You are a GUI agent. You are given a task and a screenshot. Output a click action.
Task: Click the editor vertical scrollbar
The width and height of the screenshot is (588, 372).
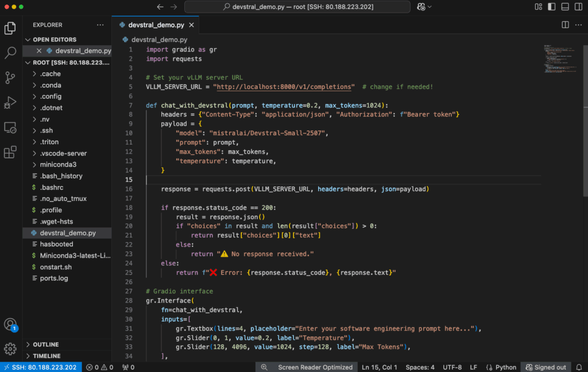[585, 120]
